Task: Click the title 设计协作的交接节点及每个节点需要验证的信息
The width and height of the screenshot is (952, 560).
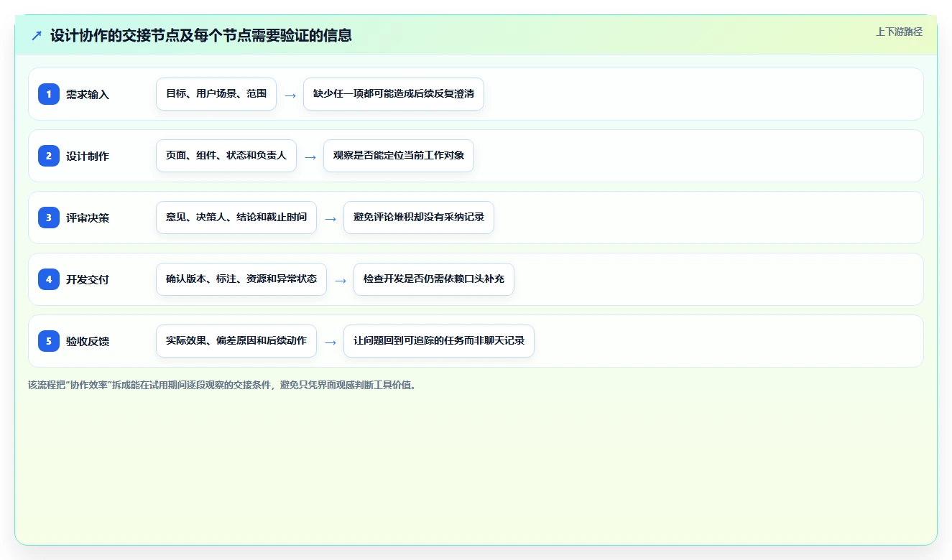Action: tap(201, 35)
